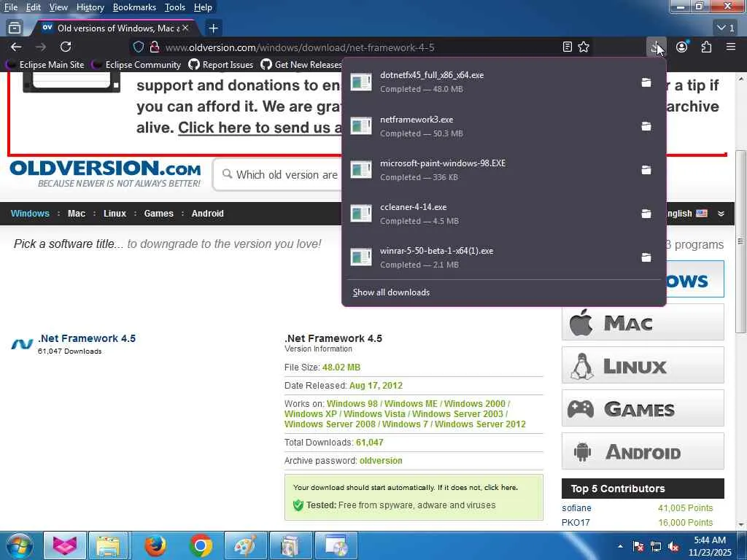Open containing folder for microsoft-paint-windows-98.EXE
This screenshot has width=747, height=560.
tap(646, 170)
